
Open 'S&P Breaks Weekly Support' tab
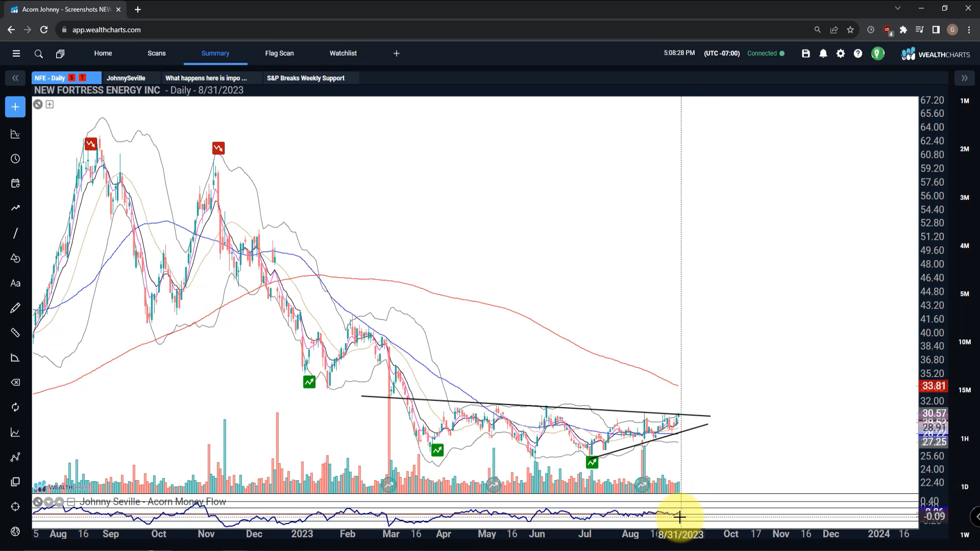point(306,78)
